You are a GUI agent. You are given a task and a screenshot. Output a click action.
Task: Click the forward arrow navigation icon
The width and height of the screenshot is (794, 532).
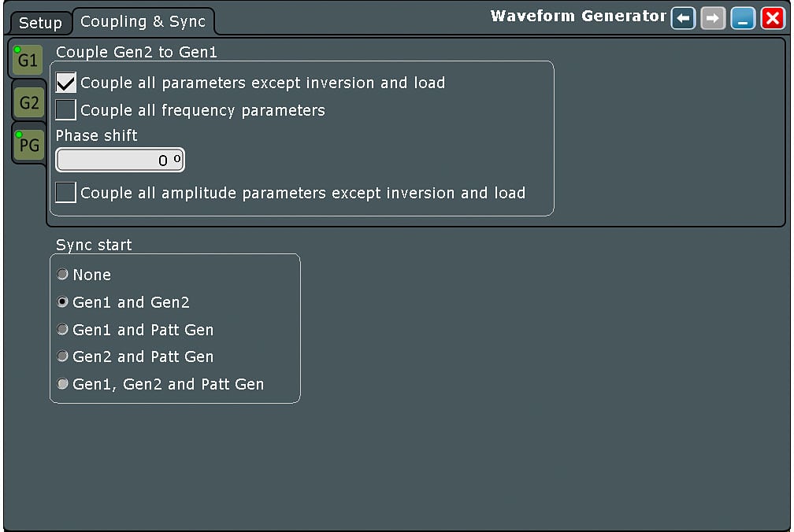713,19
